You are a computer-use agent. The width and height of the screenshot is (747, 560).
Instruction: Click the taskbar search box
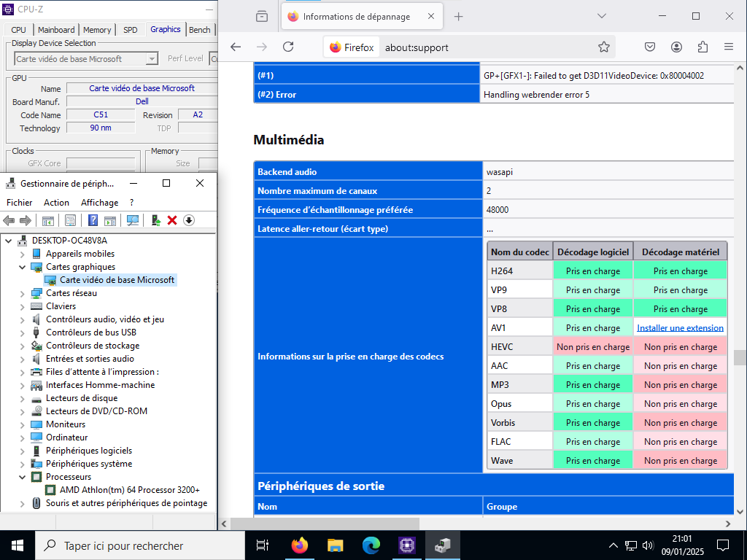[x=140, y=545]
